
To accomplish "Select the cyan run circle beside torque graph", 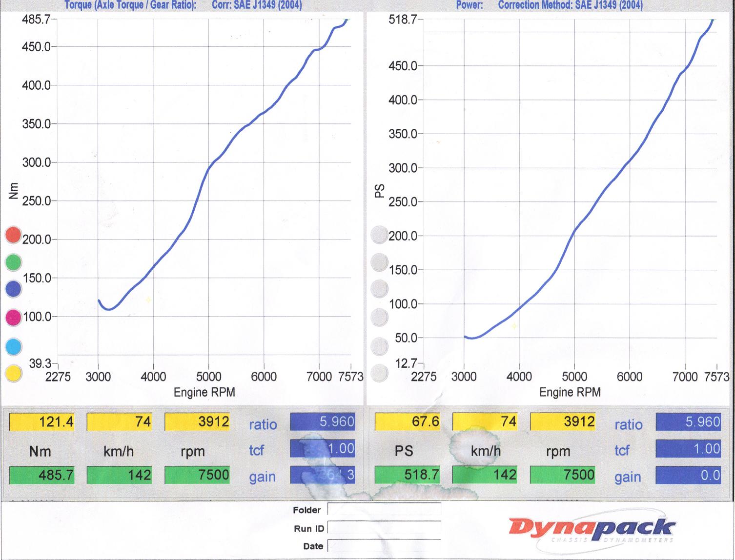I will coord(13,346).
